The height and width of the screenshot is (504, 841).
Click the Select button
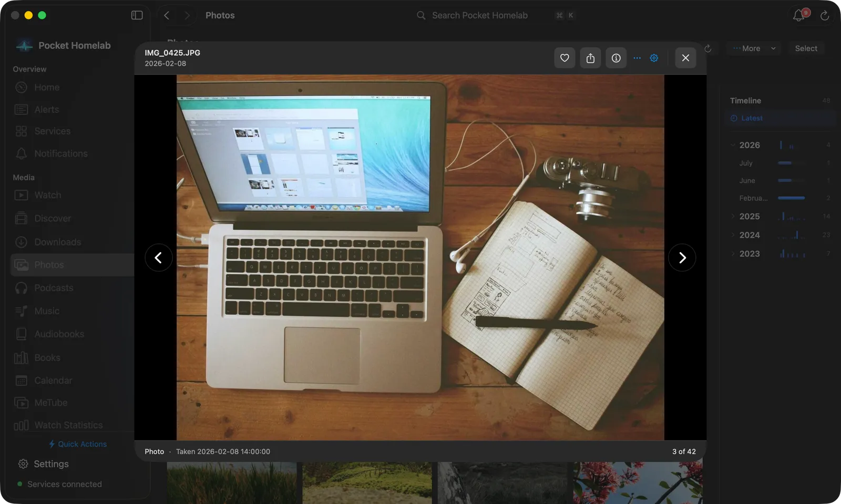(x=806, y=48)
